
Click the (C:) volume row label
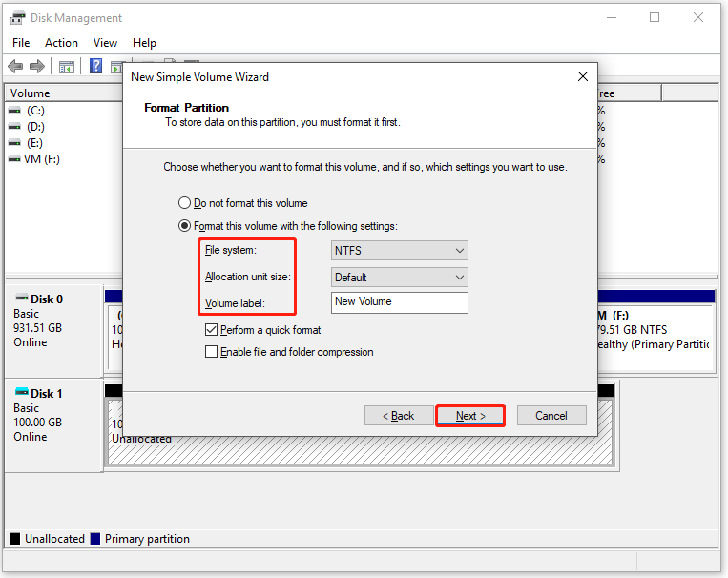click(35, 111)
